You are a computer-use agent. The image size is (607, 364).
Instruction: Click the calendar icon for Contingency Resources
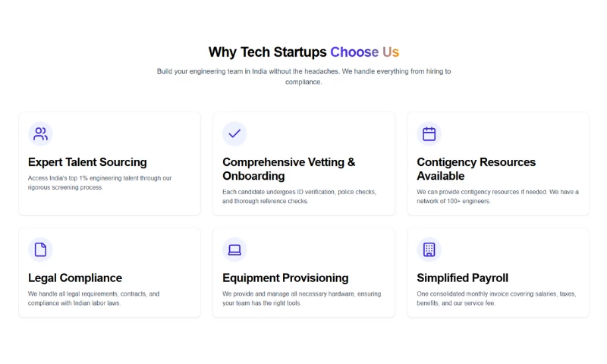pyautogui.click(x=429, y=134)
